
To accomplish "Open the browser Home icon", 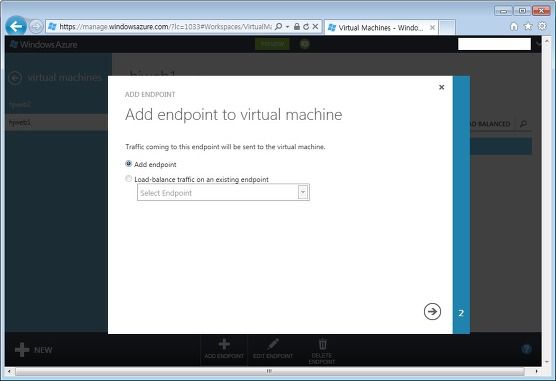I will (x=514, y=26).
